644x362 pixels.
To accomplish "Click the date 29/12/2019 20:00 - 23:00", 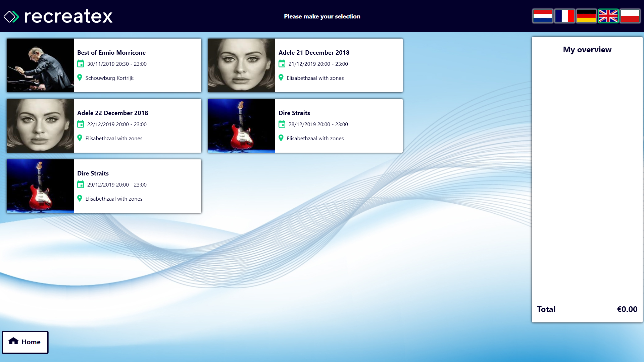I will [x=117, y=185].
